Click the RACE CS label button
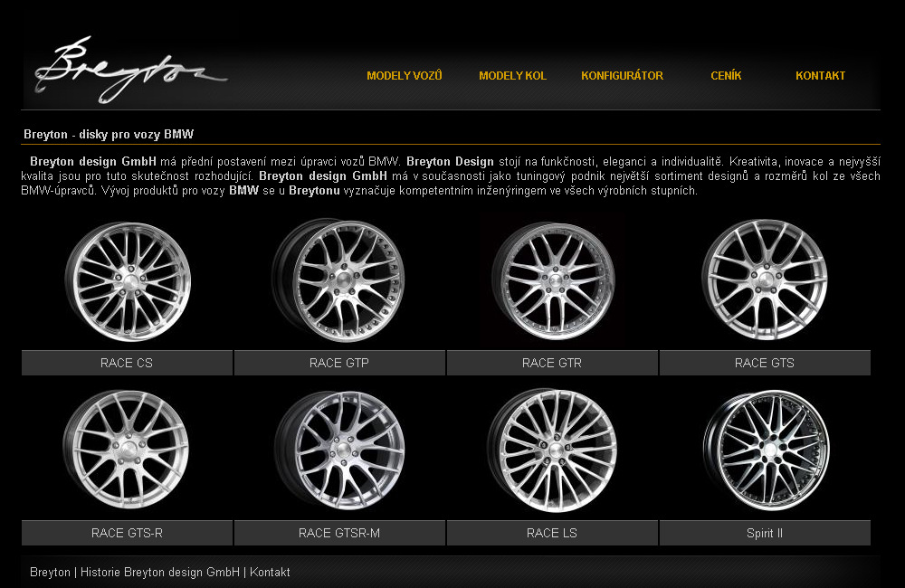 tap(127, 363)
